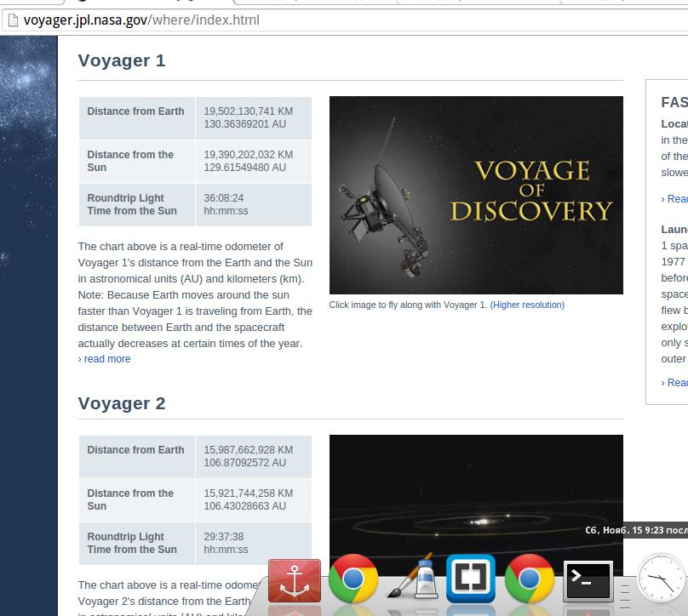Click "hh:mm:ss" under the 29:37:38 value
Screen dimensions: 688x616
226,550
